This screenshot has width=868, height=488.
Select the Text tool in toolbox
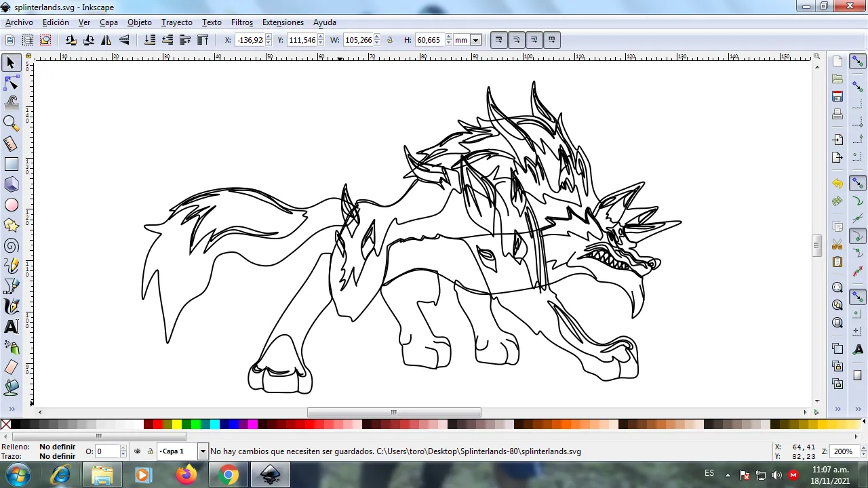pos(11,327)
